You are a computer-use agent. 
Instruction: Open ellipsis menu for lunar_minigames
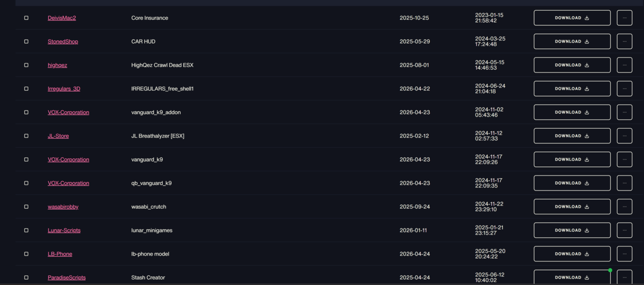624,230
